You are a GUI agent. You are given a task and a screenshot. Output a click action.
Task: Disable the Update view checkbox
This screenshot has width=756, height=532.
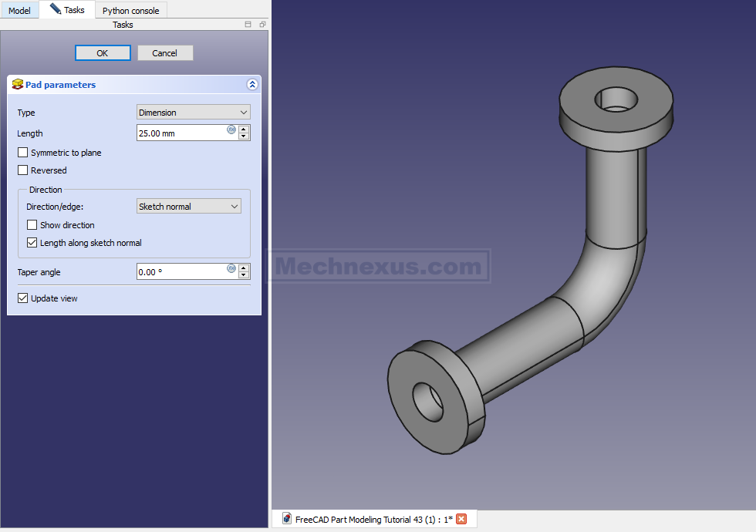pyautogui.click(x=22, y=298)
